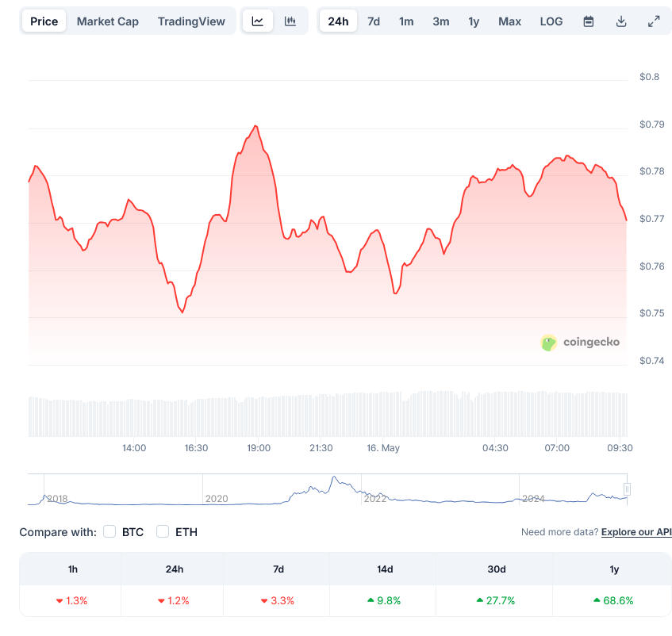Select the 7d time range
This screenshot has height=636, width=672.
(373, 21)
